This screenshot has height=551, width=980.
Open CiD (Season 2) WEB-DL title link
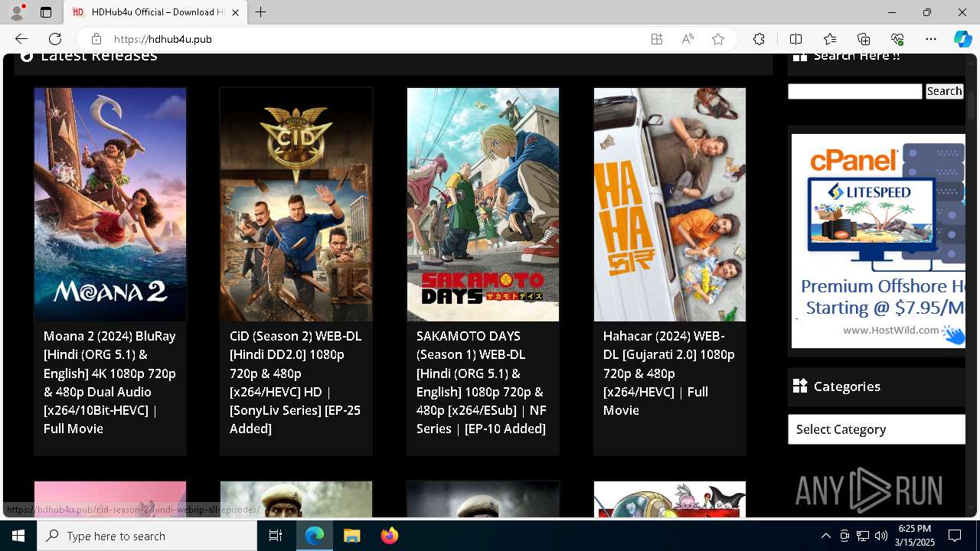[x=296, y=383]
